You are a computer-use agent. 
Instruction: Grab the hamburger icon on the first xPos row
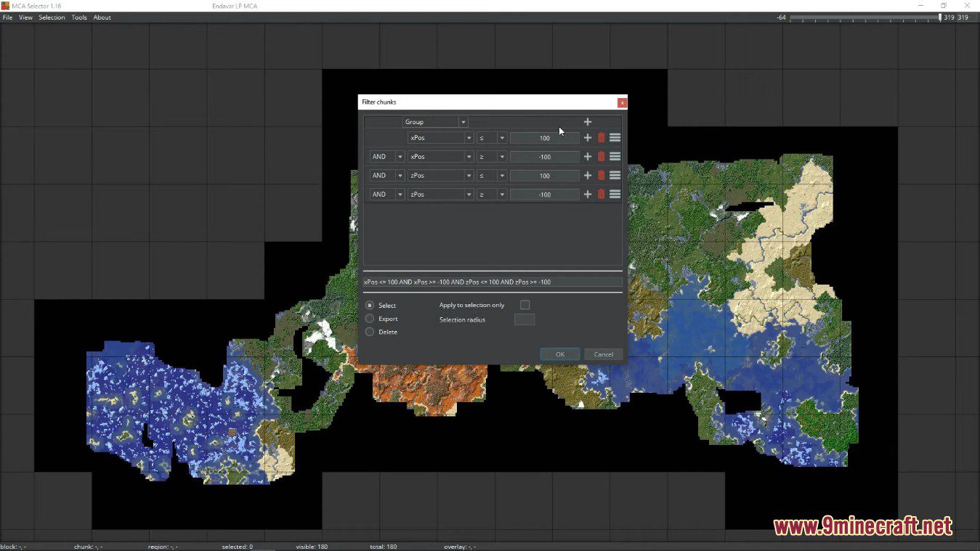click(615, 137)
